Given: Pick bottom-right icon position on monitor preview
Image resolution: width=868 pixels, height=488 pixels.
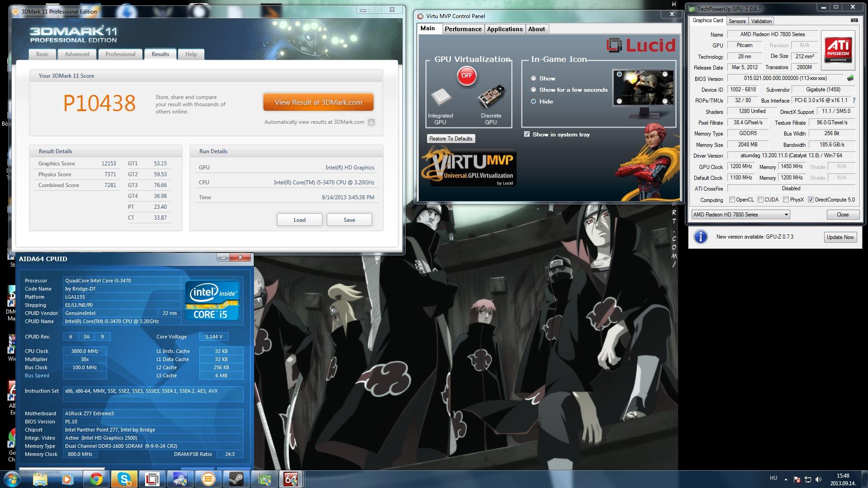Looking at the screenshot, I should pyautogui.click(x=665, y=101).
